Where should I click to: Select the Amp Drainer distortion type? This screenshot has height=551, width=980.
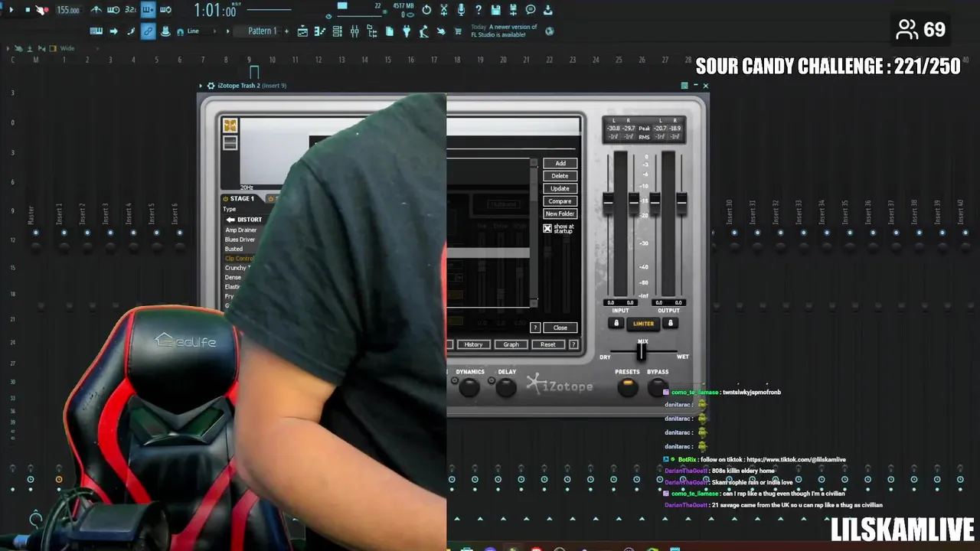coord(241,230)
